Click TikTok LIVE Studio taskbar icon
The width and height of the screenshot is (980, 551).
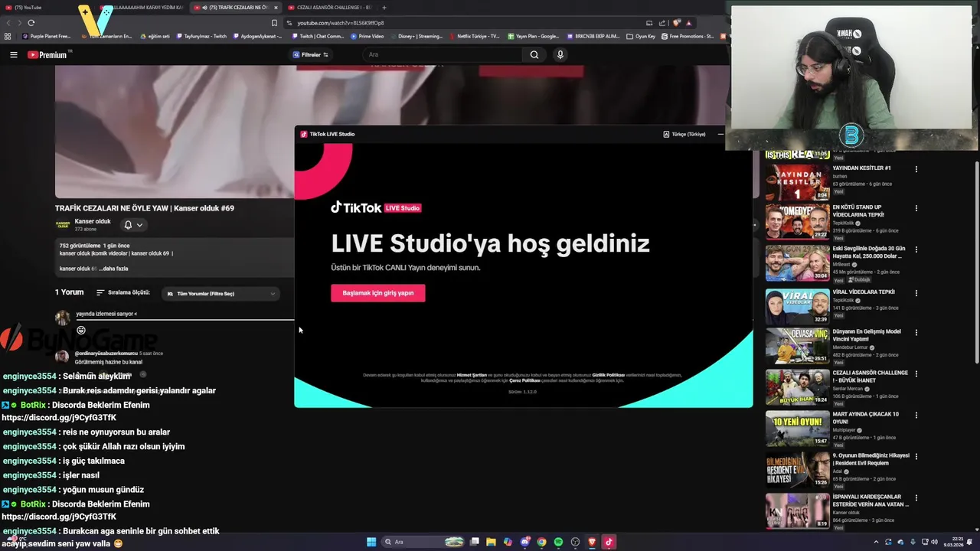tap(609, 542)
